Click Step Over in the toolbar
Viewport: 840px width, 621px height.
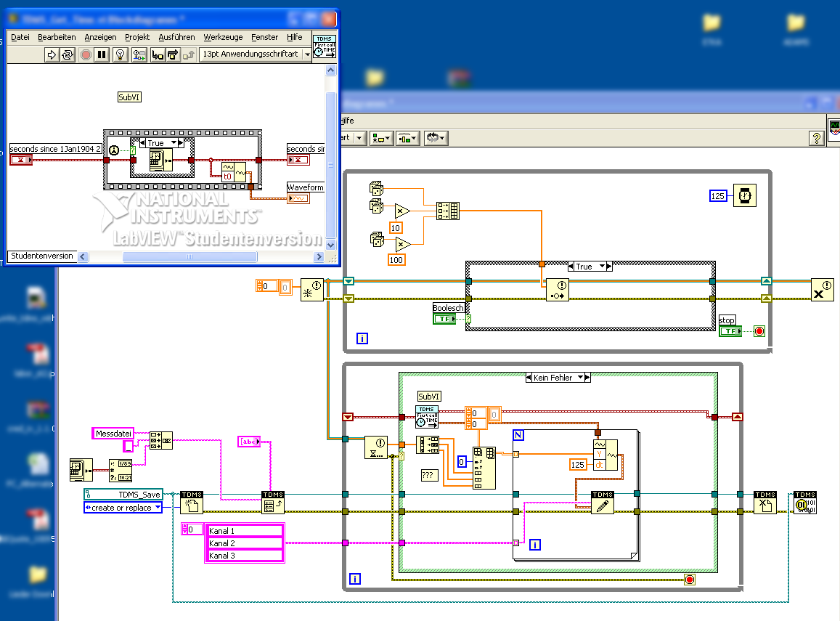point(173,54)
